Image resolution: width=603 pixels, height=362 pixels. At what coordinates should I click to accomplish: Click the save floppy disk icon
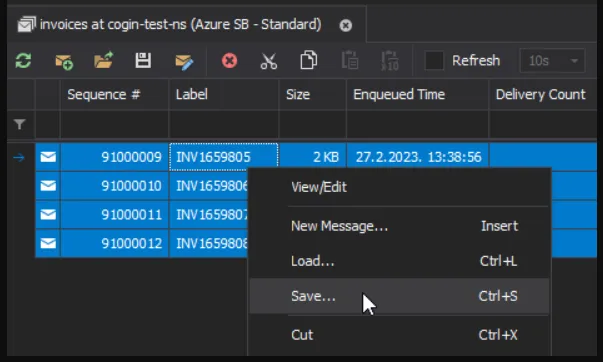[143, 60]
